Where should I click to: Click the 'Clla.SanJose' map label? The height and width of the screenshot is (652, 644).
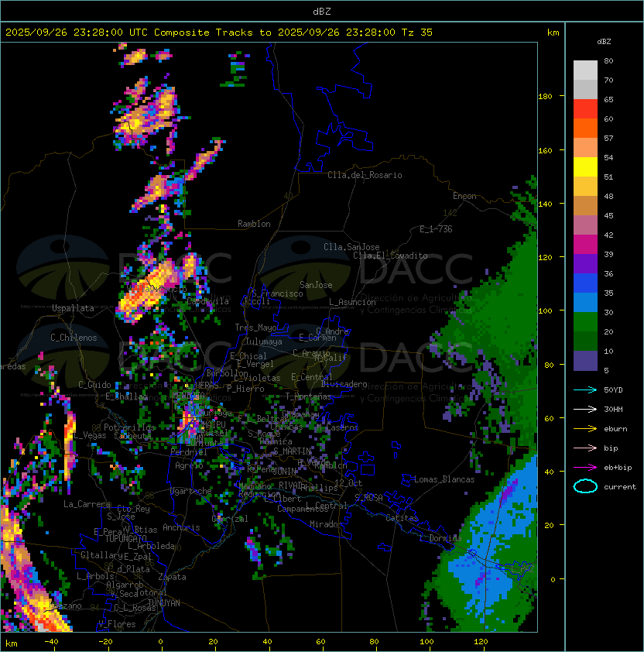(351, 247)
